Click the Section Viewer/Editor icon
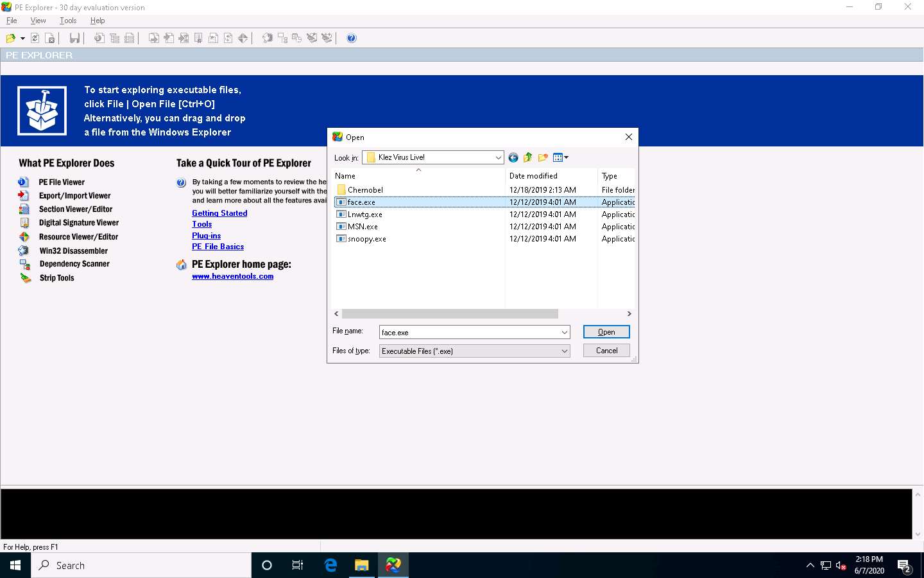 tap(24, 209)
